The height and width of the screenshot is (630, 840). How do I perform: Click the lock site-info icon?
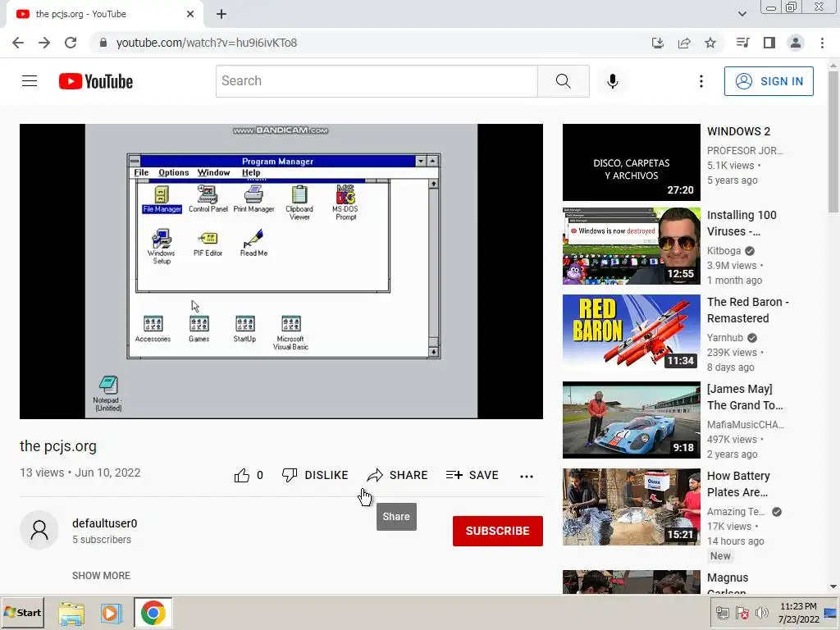click(x=103, y=43)
